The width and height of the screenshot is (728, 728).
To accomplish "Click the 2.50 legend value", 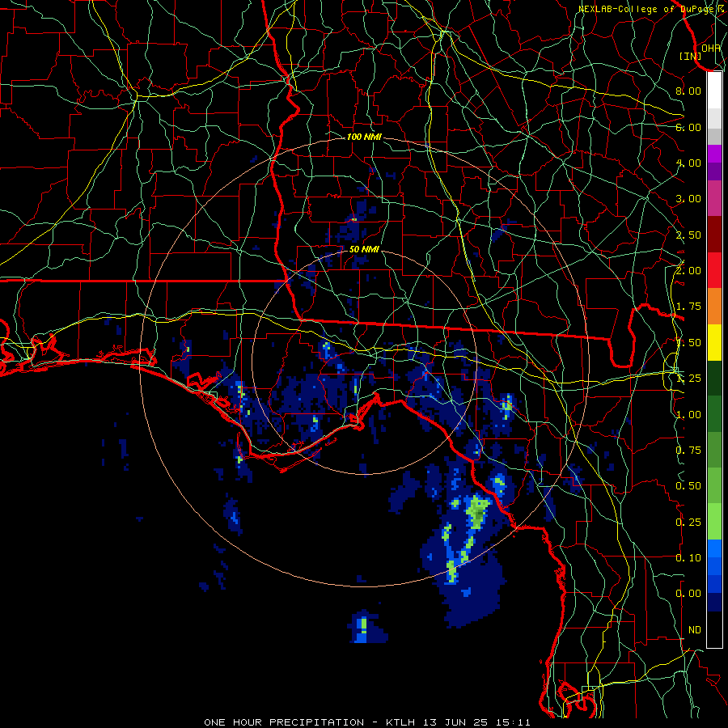I will (688, 235).
